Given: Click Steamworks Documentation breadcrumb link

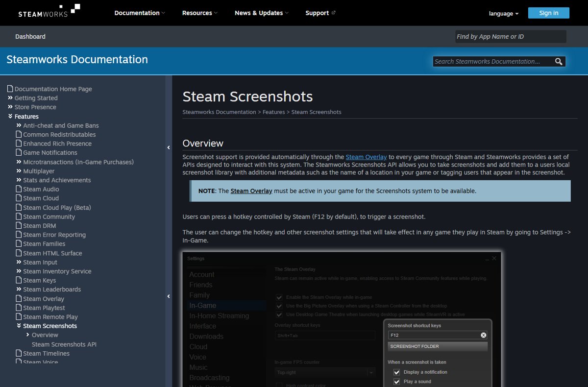Looking at the screenshot, I should tap(219, 112).
